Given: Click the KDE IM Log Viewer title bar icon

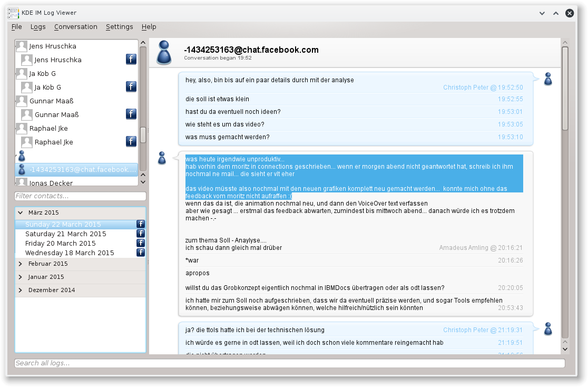Looking at the screenshot, I should coord(13,13).
